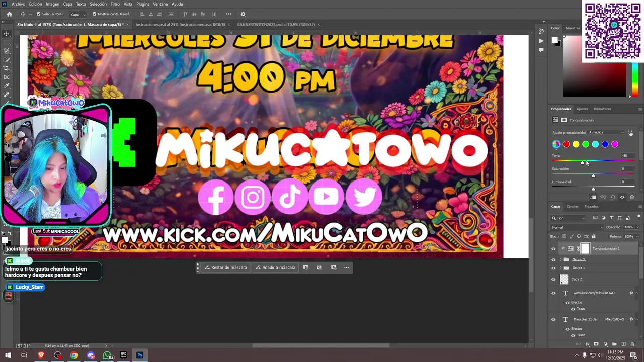
Task: Click Restar de máscara button
Action: pyautogui.click(x=225, y=267)
